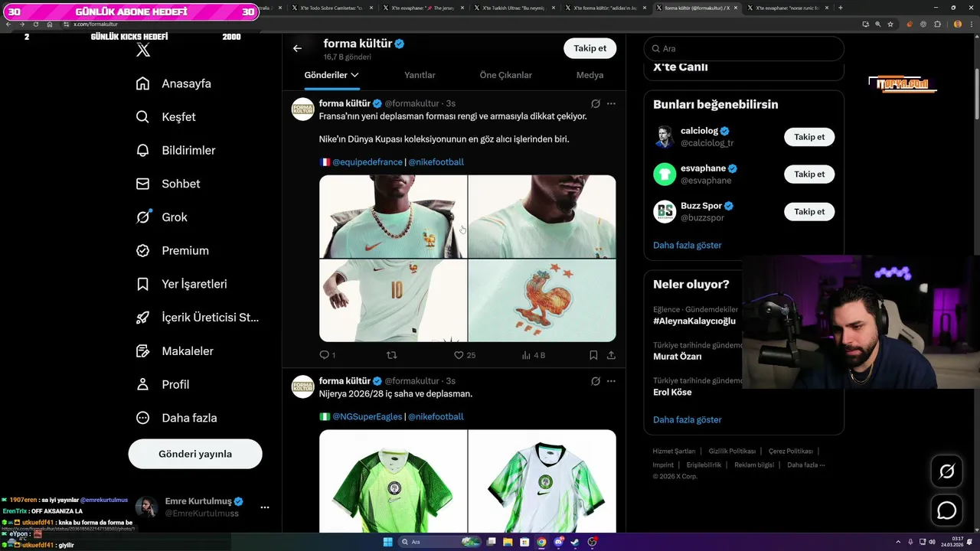This screenshot has width=980, height=551.
Task: Open account menu dots for Emre Kurtulmuş
Action: pyautogui.click(x=265, y=507)
